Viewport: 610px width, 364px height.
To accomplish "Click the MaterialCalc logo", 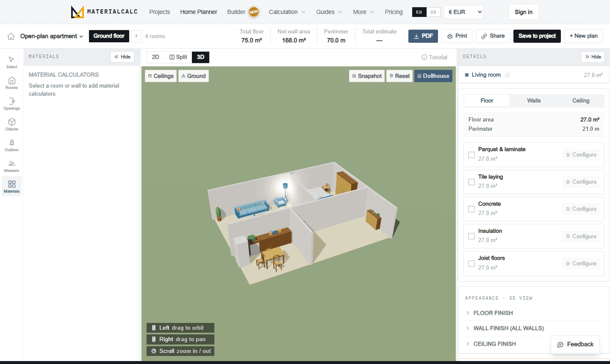I will (104, 12).
